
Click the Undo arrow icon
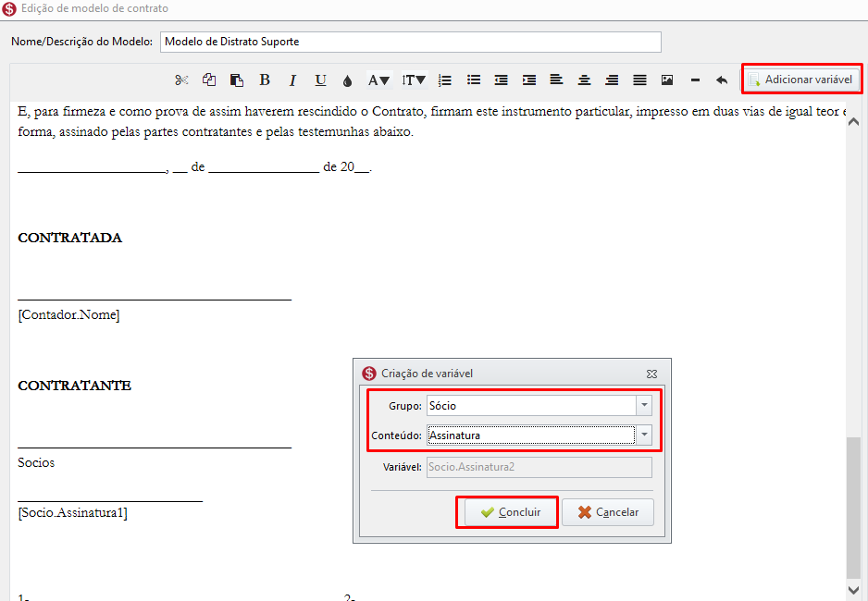tap(721, 80)
